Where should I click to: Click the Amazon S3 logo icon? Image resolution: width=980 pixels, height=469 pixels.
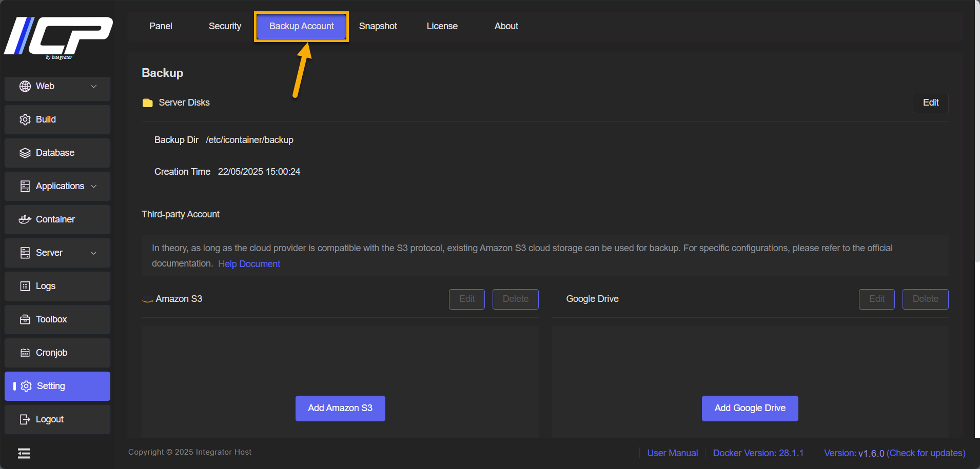coord(148,299)
